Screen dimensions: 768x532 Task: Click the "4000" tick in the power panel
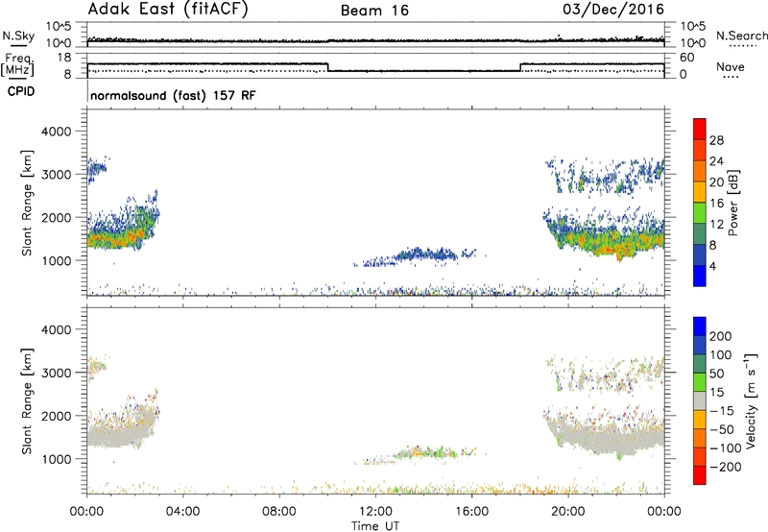(56, 132)
